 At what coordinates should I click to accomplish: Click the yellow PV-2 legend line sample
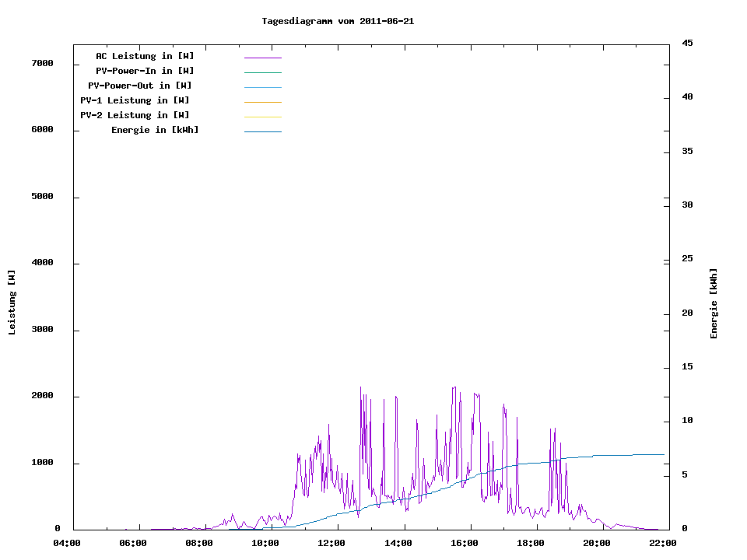[262, 117]
